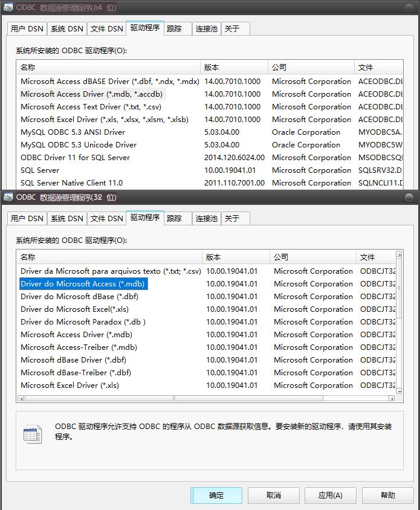Sort by 版本 column in 32-bit list

[x=236, y=257]
